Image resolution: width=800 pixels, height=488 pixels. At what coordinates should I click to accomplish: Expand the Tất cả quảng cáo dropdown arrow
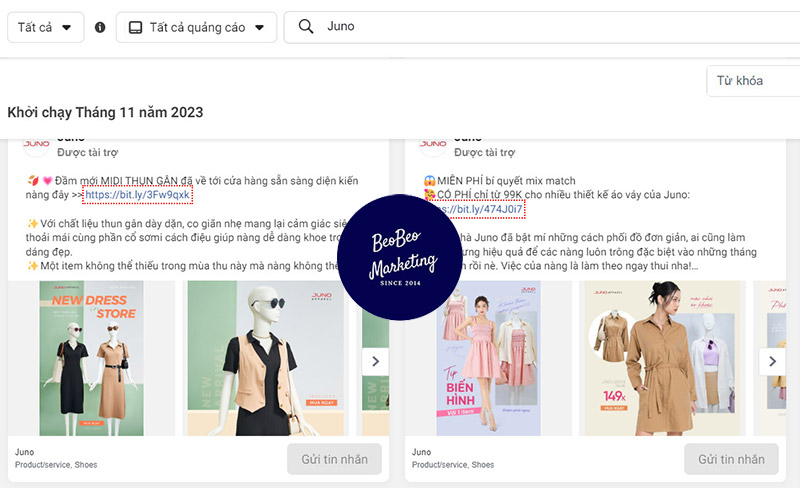pos(260,27)
